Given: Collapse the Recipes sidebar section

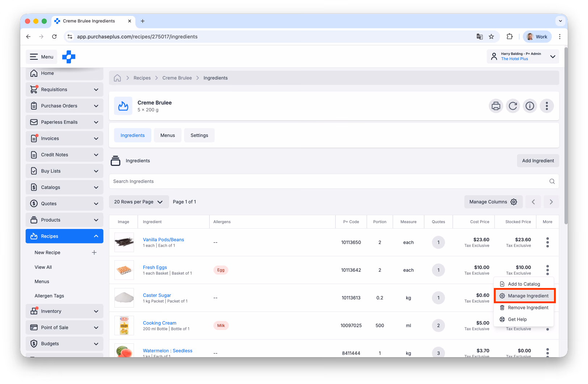Looking at the screenshot, I should [64, 236].
